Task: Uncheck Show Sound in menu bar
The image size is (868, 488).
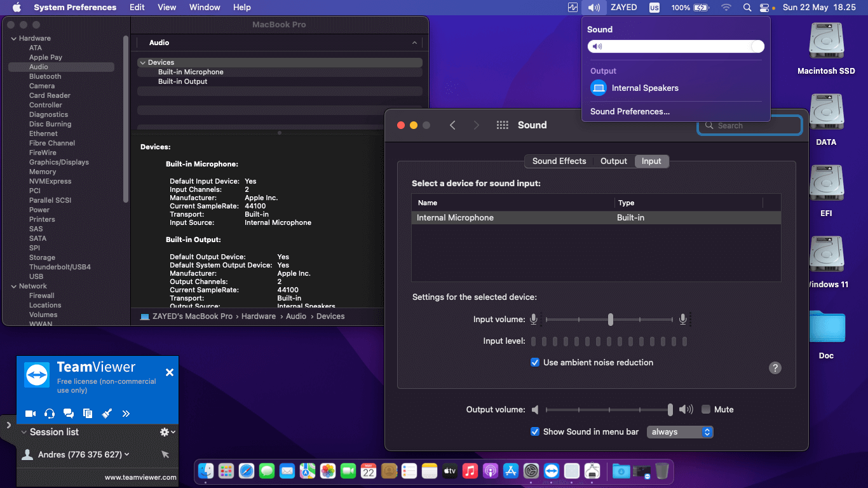Action: 535,432
